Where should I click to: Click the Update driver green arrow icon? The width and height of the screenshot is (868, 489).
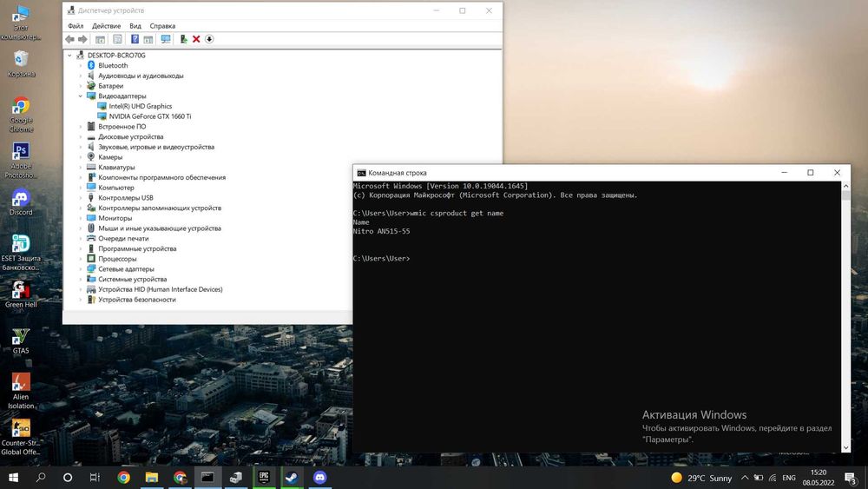[x=183, y=39]
